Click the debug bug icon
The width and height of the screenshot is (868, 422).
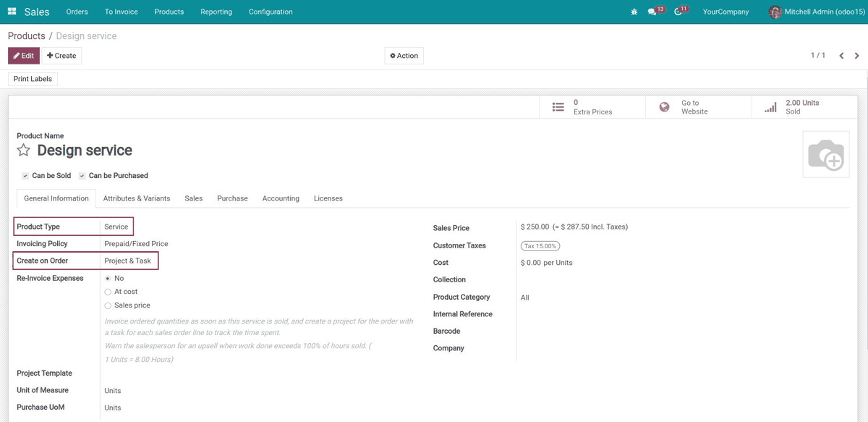pyautogui.click(x=634, y=12)
